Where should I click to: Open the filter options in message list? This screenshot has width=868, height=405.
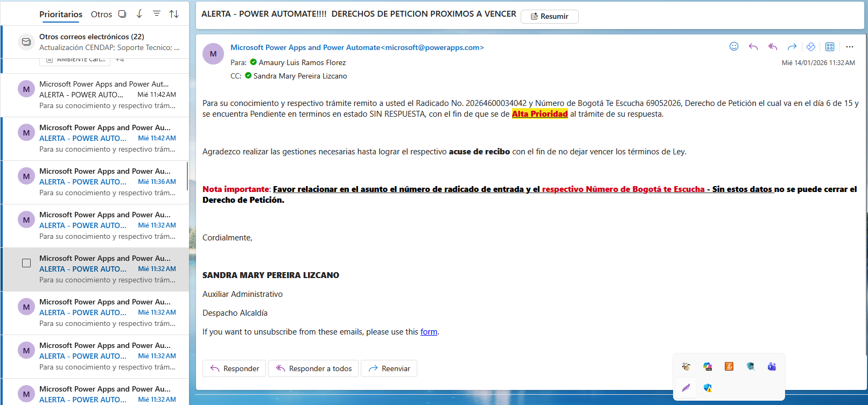157,14
